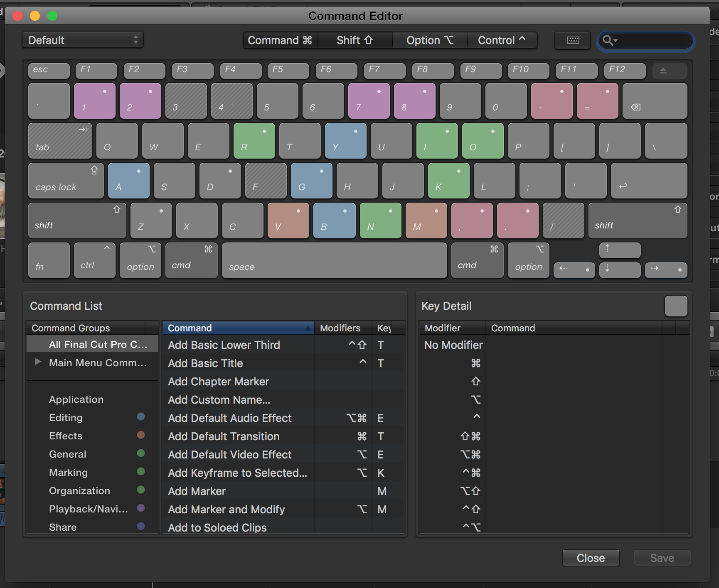Click the Command column sort header

click(x=238, y=328)
